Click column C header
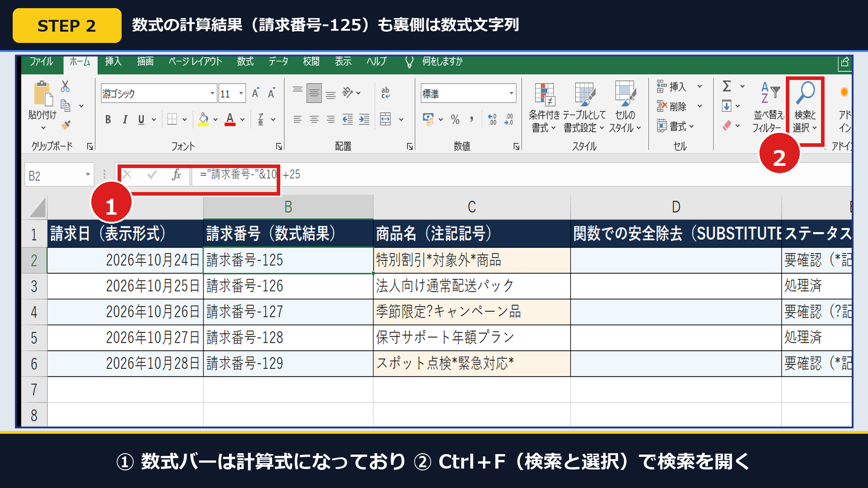The width and height of the screenshot is (868, 488). point(472,207)
